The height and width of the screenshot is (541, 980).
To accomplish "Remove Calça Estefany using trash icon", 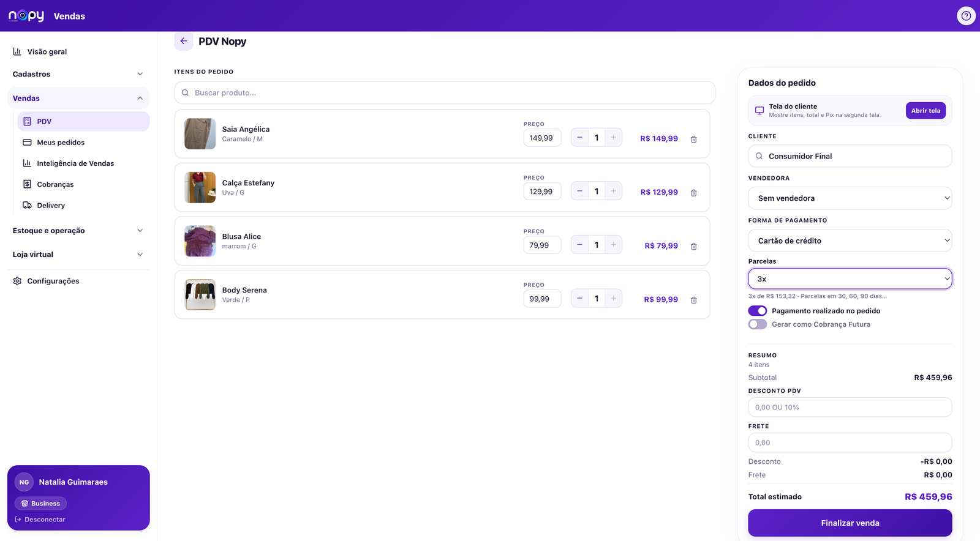I will point(694,193).
